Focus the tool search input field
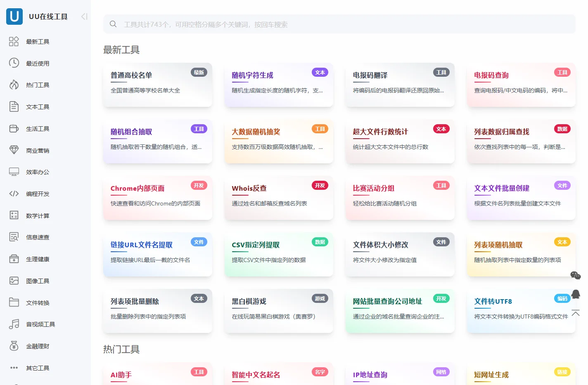This screenshot has height=385, width=588. (339, 24)
